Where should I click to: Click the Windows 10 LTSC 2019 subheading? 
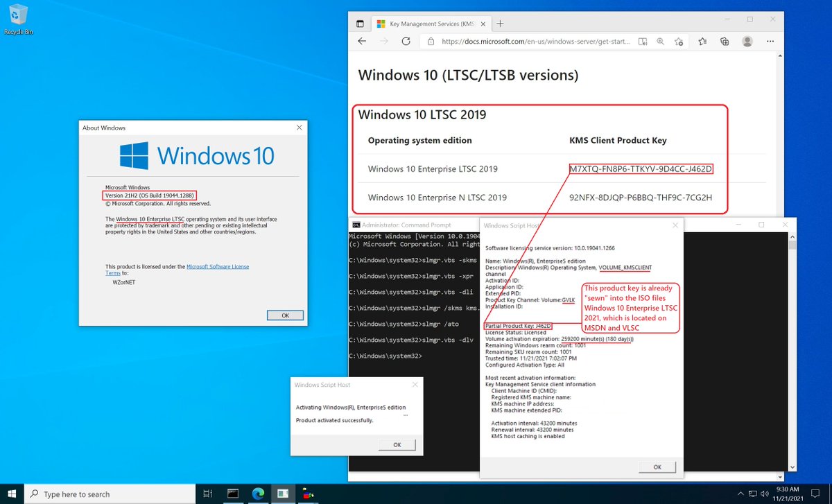pyautogui.click(x=422, y=114)
